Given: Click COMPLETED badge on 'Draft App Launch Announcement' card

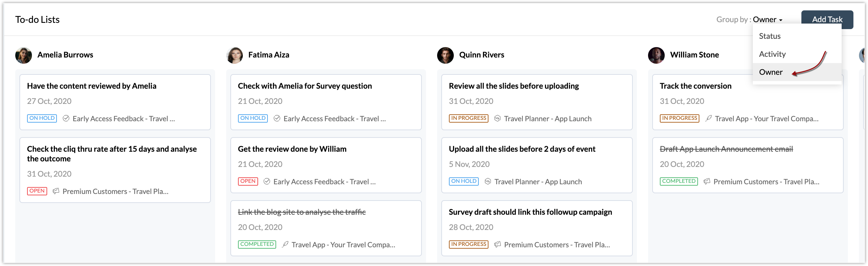Looking at the screenshot, I should tap(679, 181).
